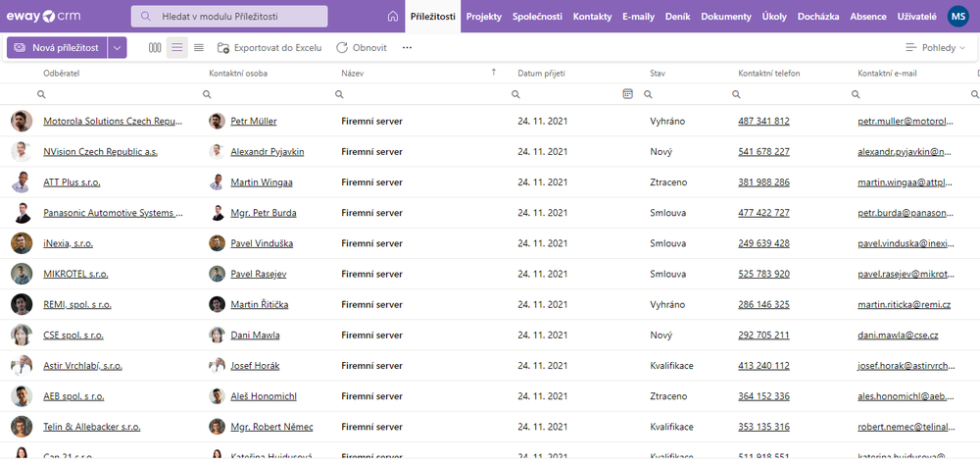This screenshot has width=980, height=466.
Task: Select the standard list view icon
Action: point(176,47)
